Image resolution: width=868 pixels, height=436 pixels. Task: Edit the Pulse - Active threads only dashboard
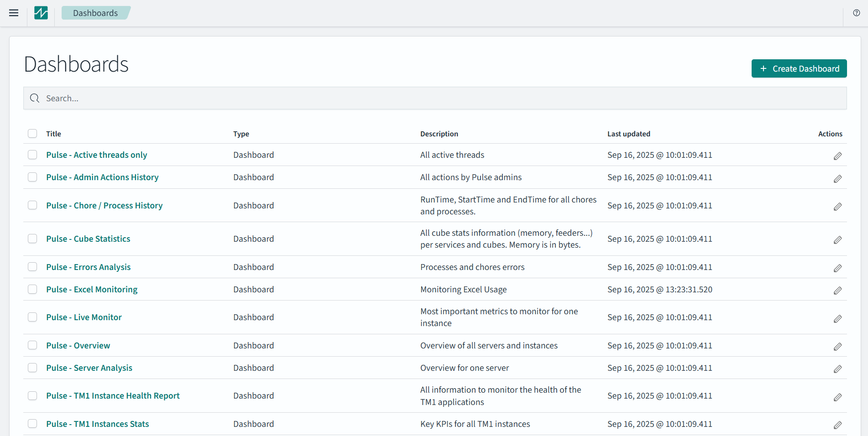click(x=837, y=156)
